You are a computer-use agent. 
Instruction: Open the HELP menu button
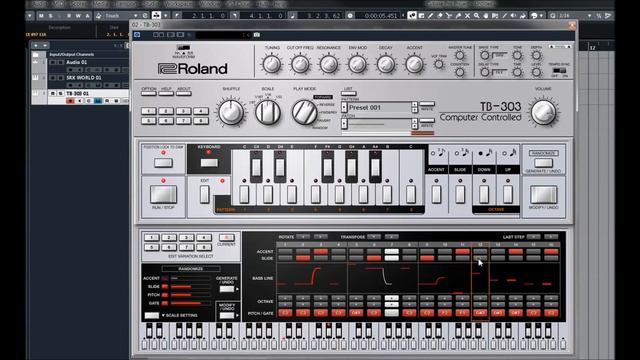tap(166, 93)
